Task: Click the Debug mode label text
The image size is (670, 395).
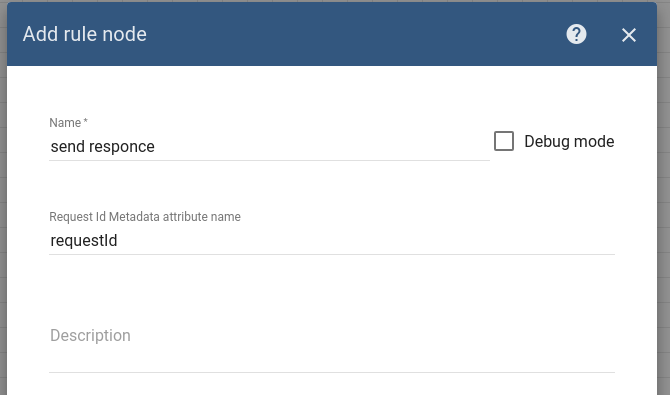Action: (569, 141)
